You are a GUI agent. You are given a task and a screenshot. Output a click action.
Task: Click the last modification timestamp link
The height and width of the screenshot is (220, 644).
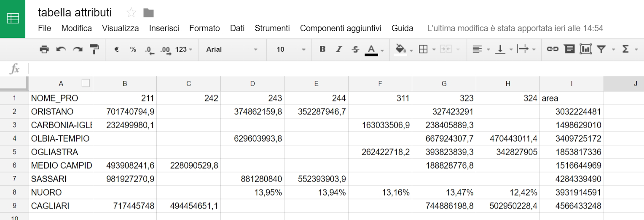pos(515,28)
